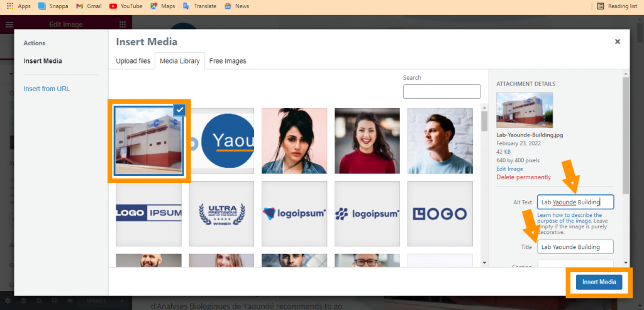This screenshot has height=310, width=644.
Task: Switch to the Free Images tab
Action: coord(228,61)
